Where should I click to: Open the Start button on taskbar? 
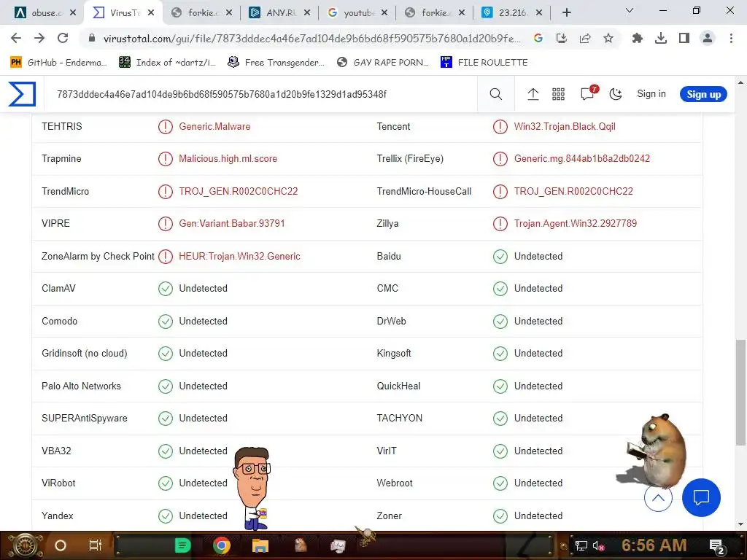(26, 545)
